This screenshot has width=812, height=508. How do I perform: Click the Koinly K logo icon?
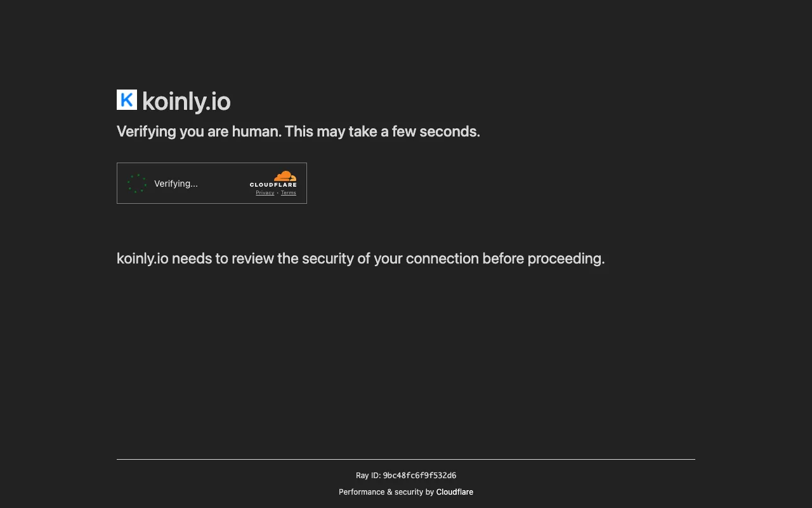[x=127, y=100]
